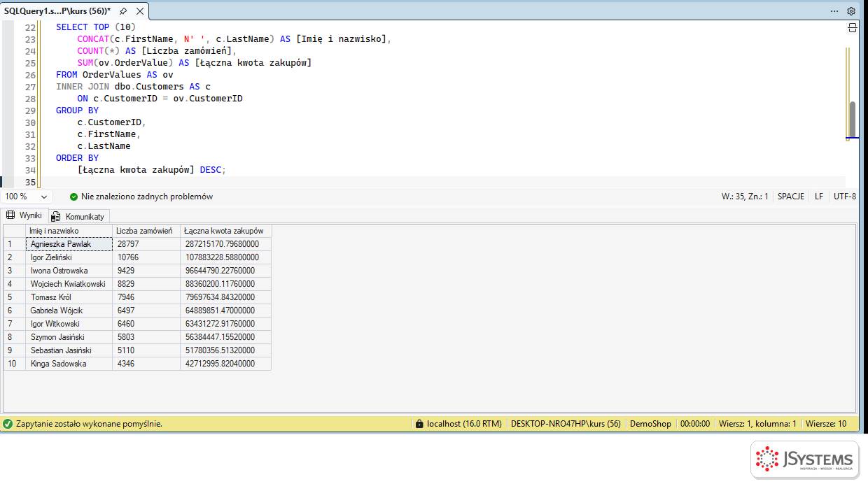Select the order count cell '4346'
The width and height of the screenshot is (868, 484).
(x=146, y=364)
